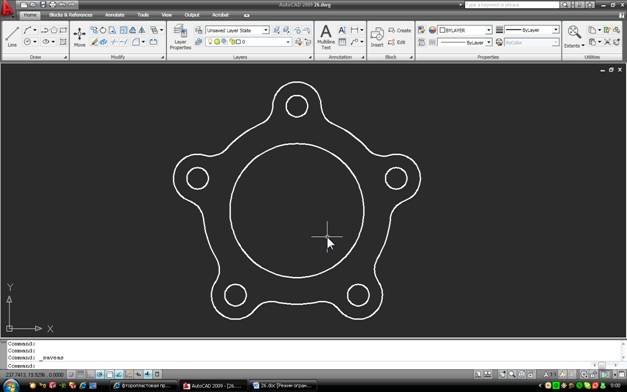This screenshot has height=392, width=627.
Task: Toggle Object Snap in status bar
Action: 109,374
